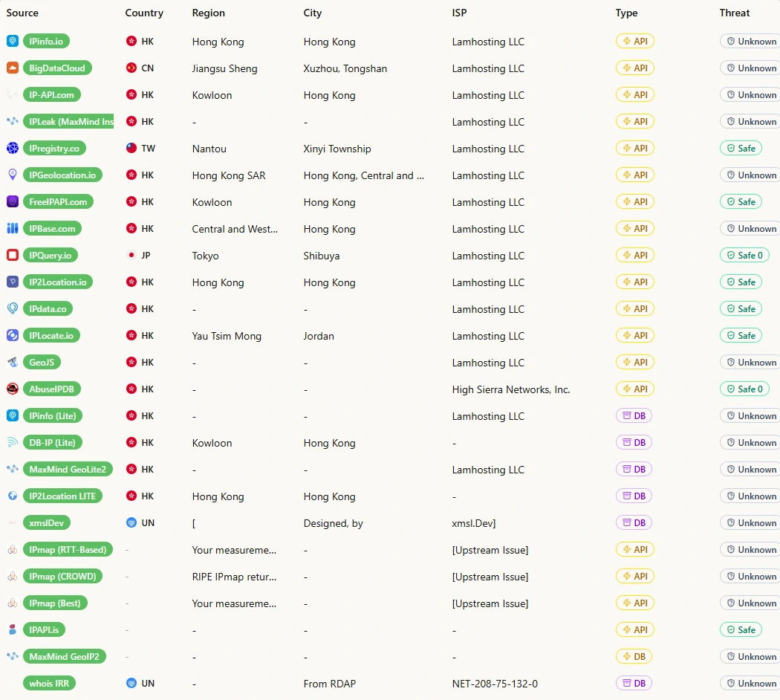Click the IPinfo.io source logo icon
Image resolution: width=780 pixels, height=700 pixels.
(x=13, y=41)
